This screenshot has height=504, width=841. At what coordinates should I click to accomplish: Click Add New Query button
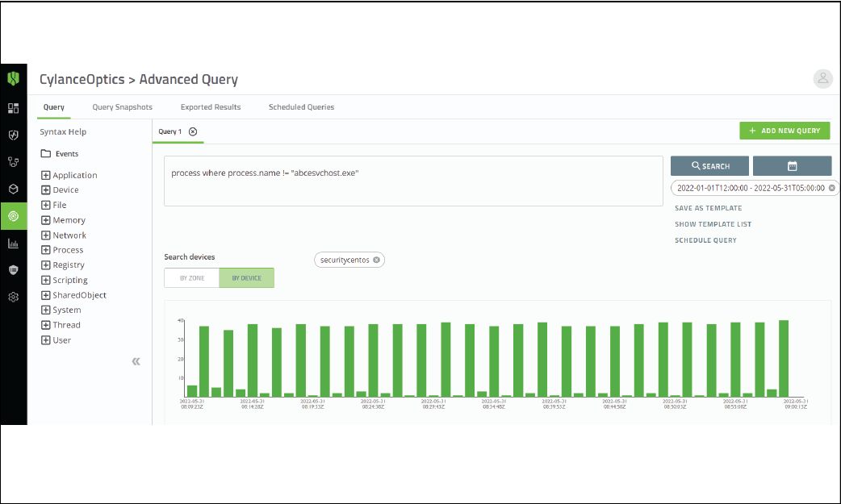pos(785,131)
